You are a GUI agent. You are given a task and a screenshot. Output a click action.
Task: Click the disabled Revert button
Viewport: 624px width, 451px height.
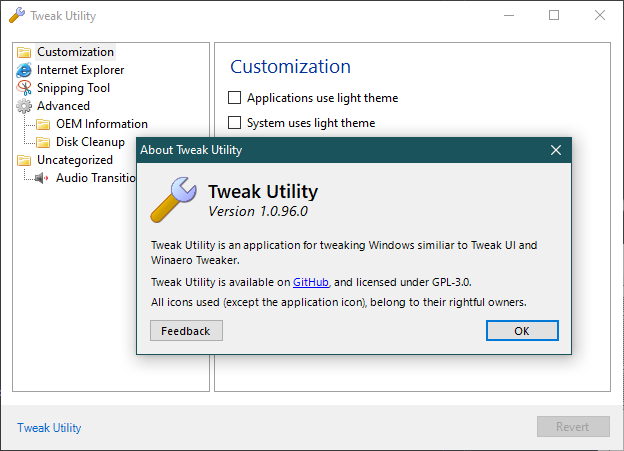573,427
